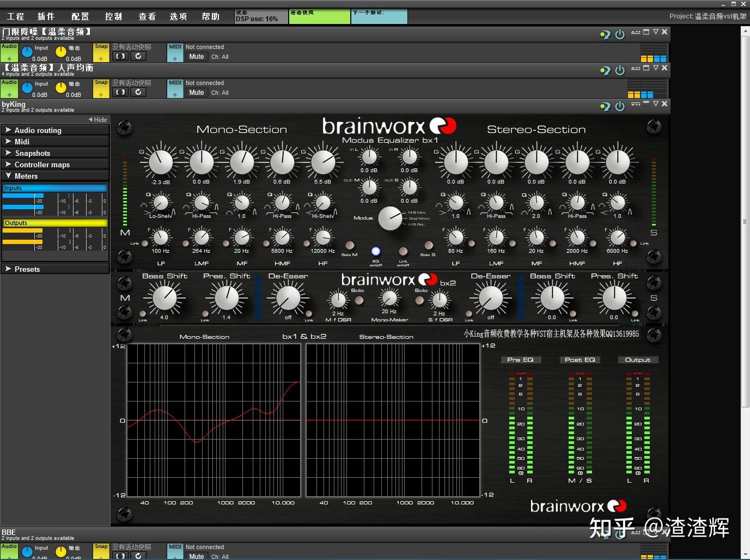
Task: Click the vertical scrollbar up arrow
Action: click(x=745, y=31)
